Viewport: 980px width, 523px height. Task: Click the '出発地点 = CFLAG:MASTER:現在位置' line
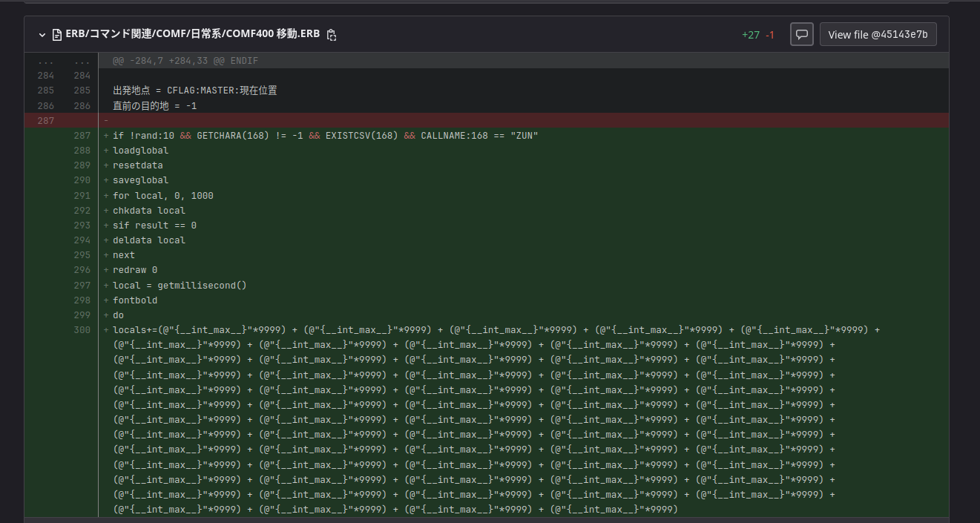[194, 91]
